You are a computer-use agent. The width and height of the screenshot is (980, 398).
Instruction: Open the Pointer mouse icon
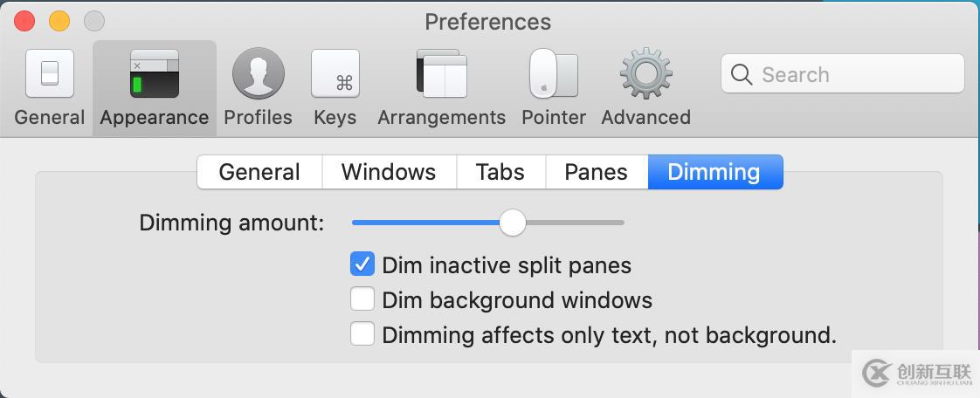(553, 74)
